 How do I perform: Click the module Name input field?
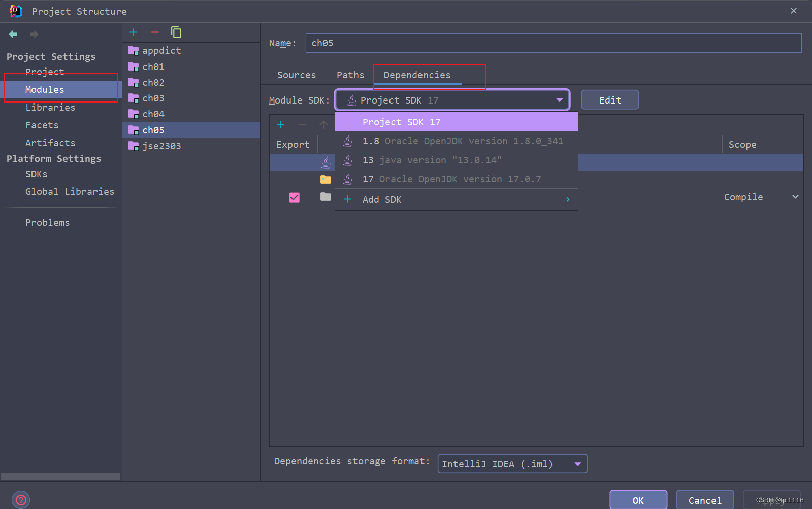pos(554,43)
